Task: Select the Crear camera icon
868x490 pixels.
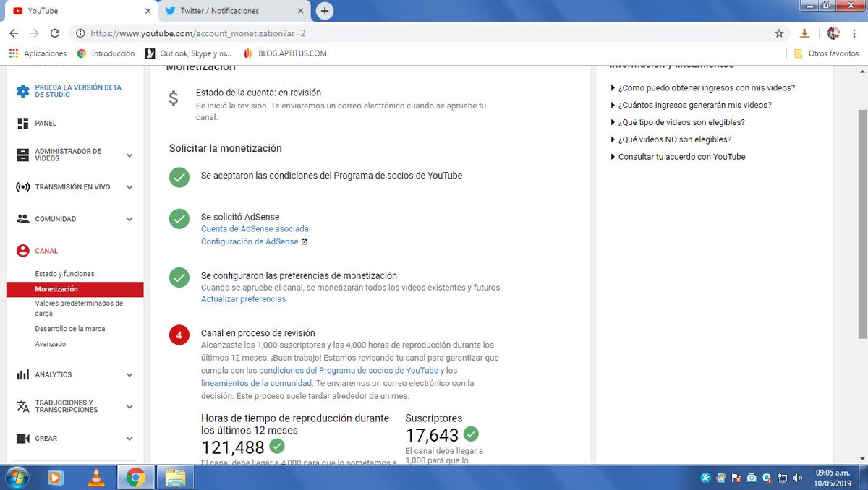Action: coord(22,438)
